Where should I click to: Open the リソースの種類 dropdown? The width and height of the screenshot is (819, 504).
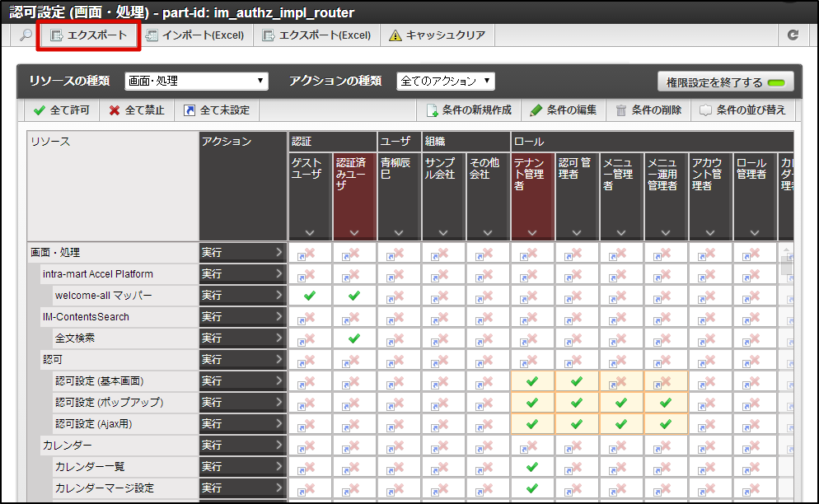[195, 82]
